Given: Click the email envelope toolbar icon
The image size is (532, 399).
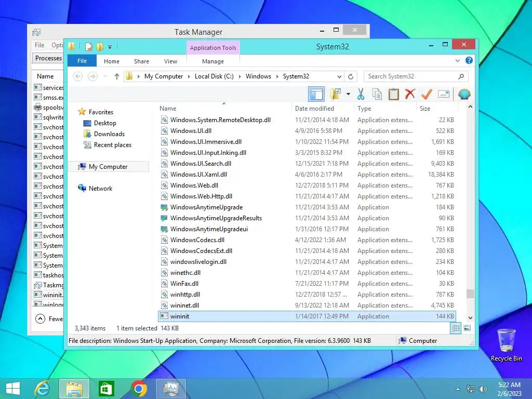Looking at the screenshot, I should (444, 94).
